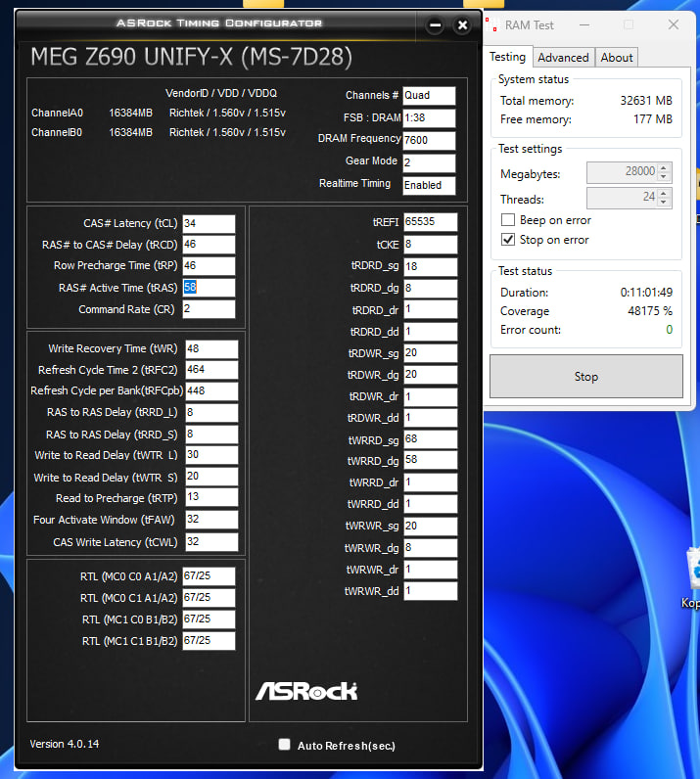The height and width of the screenshot is (779, 700).
Task: Minimize the RAM Test window
Action: pos(584,24)
